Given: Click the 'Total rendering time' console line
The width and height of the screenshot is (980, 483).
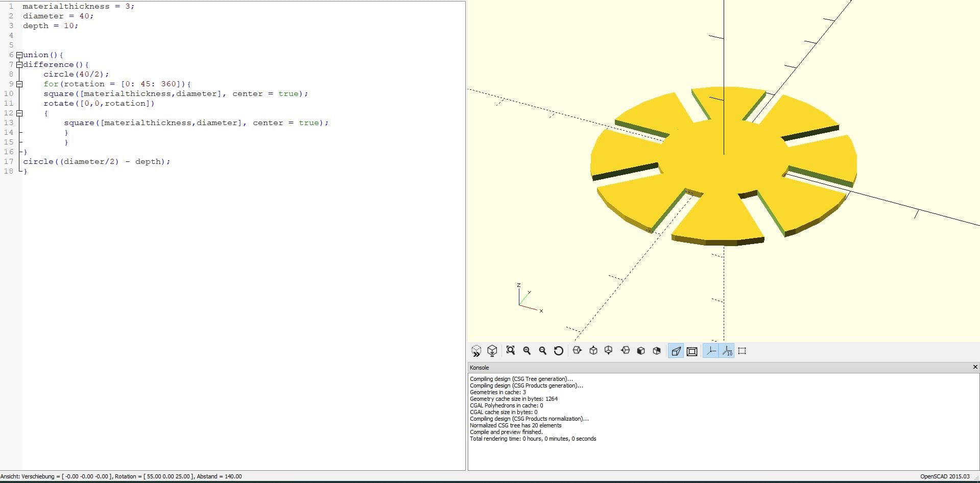Looking at the screenshot, I should (x=533, y=439).
